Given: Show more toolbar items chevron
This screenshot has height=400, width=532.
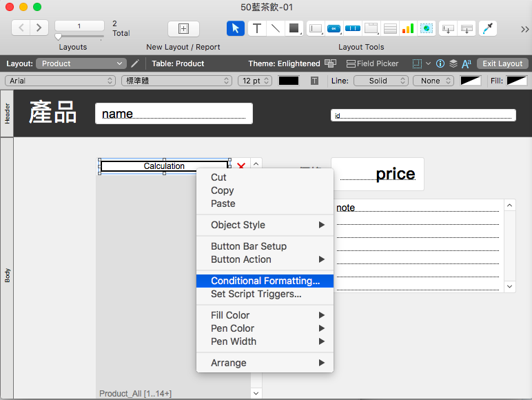Looking at the screenshot, I should tap(524, 29).
